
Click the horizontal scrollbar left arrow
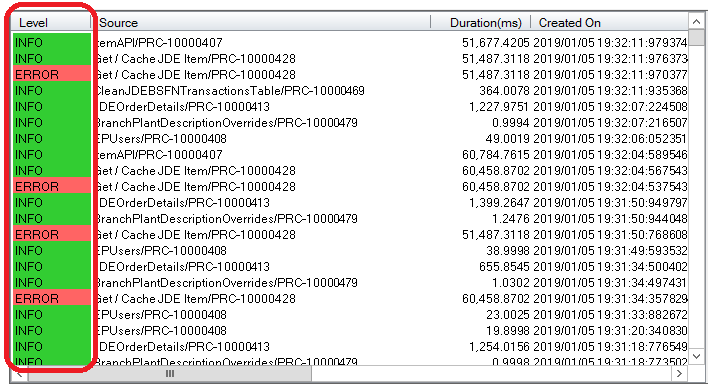point(19,374)
